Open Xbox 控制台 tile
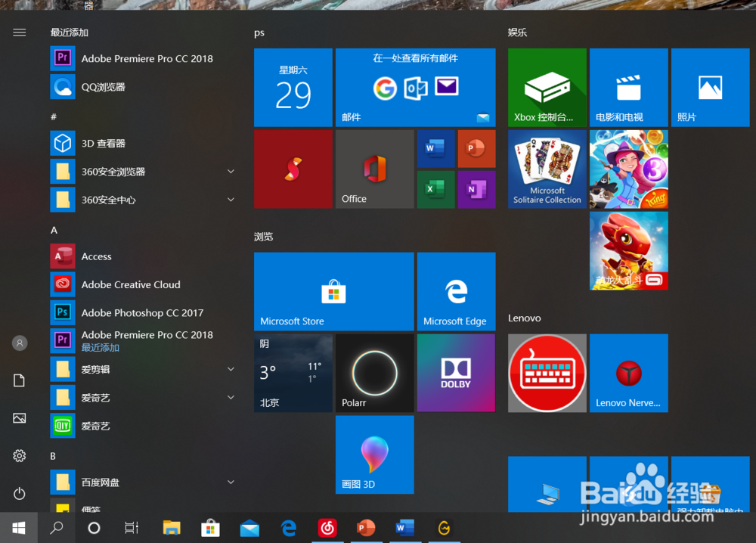756x543 pixels. point(547,87)
